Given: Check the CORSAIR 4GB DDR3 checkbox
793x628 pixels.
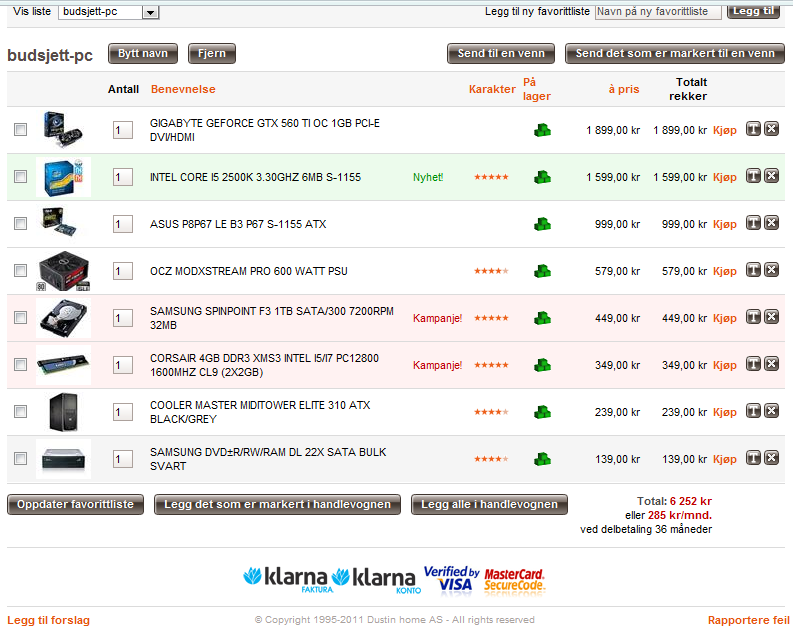Looking at the screenshot, I should coord(20,365).
